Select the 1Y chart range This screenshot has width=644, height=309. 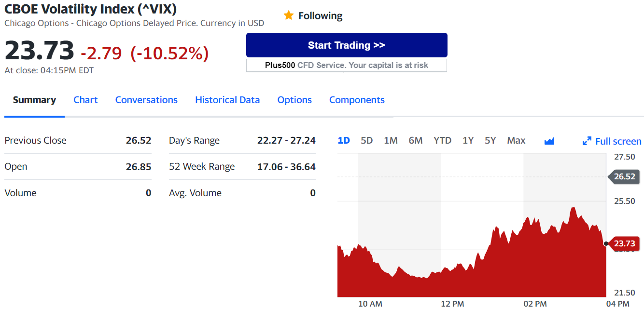468,140
